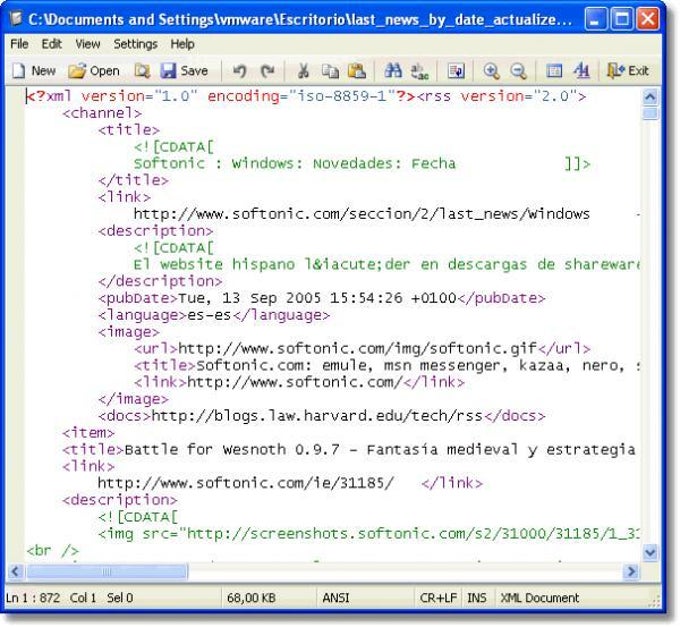This screenshot has height=627, width=680.
Task: Click the pubDate 'Tue, 13 Sep 2005' line
Action: [321, 298]
